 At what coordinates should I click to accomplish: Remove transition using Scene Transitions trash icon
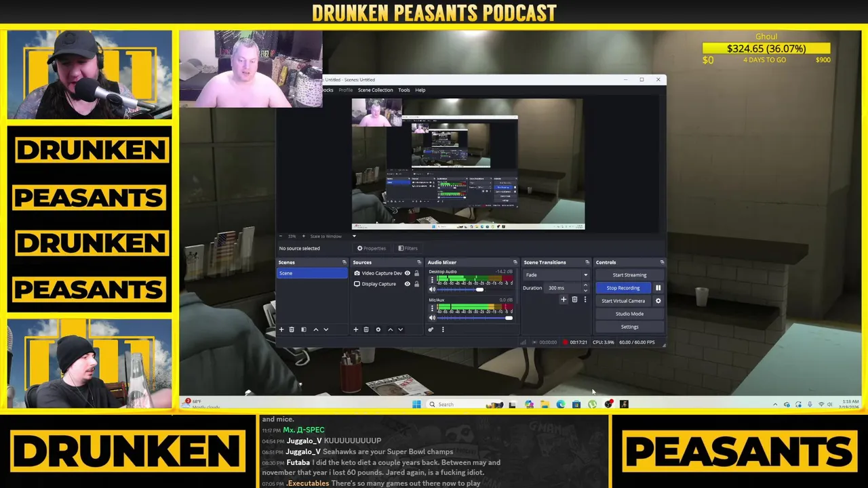coord(574,300)
